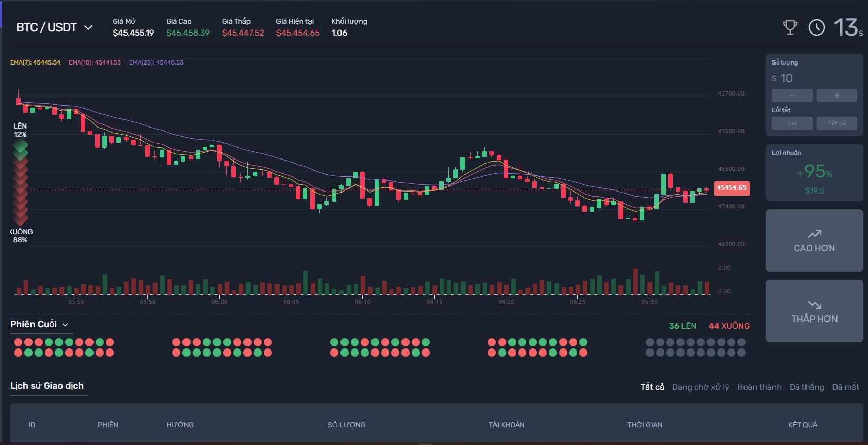The width and height of the screenshot is (868, 445).
Task: Open the BTC / USDT pair dropdown
Action: coord(54,27)
